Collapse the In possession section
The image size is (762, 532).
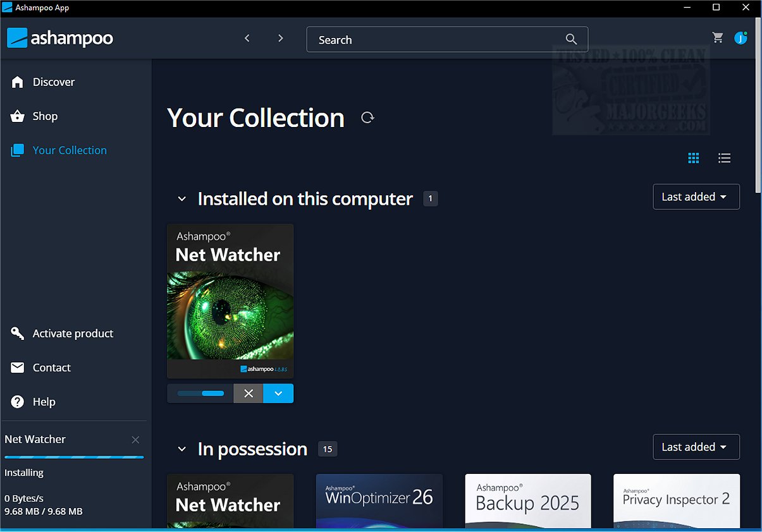pyautogui.click(x=182, y=449)
